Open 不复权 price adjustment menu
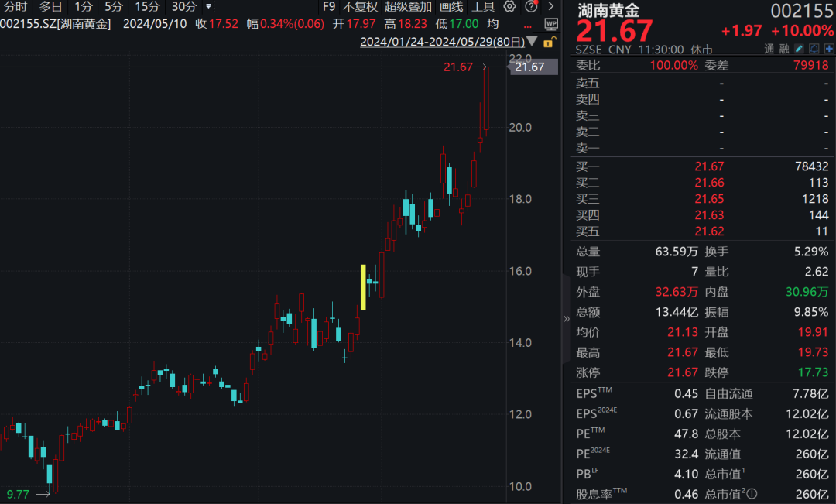 [x=360, y=7]
